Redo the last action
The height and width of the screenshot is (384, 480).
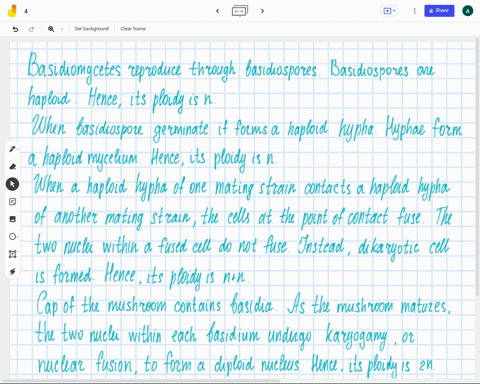(x=31, y=29)
